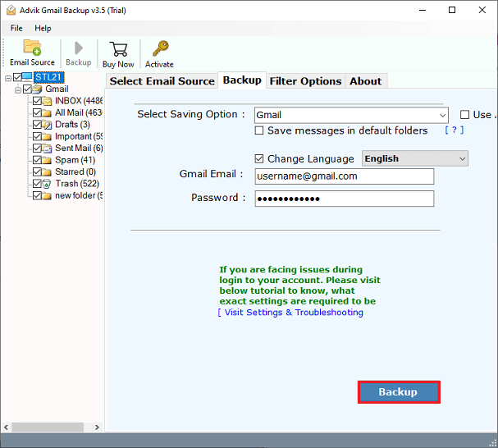Uncheck the Spam checkbox
This screenshot has height=448, width=498.
coord(37,160)
